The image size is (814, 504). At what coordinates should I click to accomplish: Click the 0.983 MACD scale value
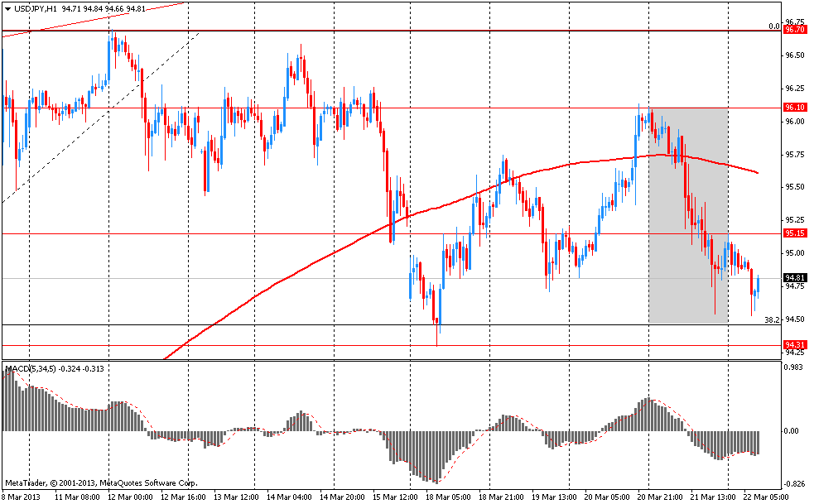pyautogui.click(x=795, y=367)
